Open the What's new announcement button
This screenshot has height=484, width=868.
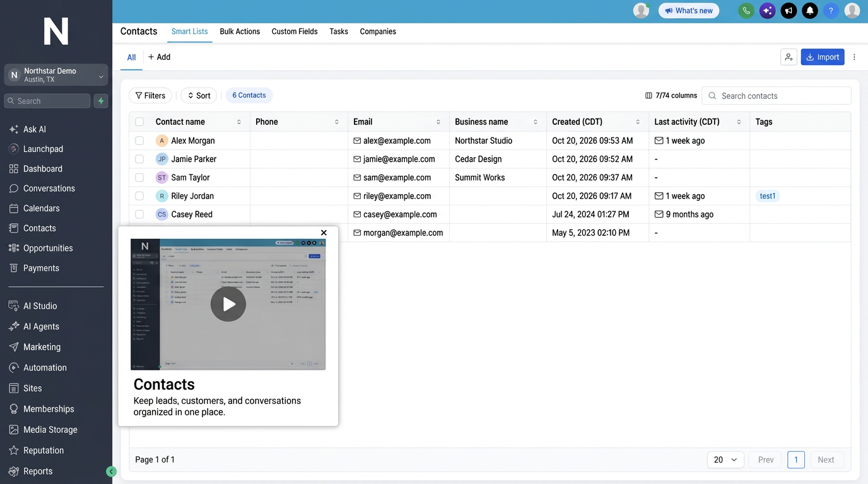pos(689,11)
